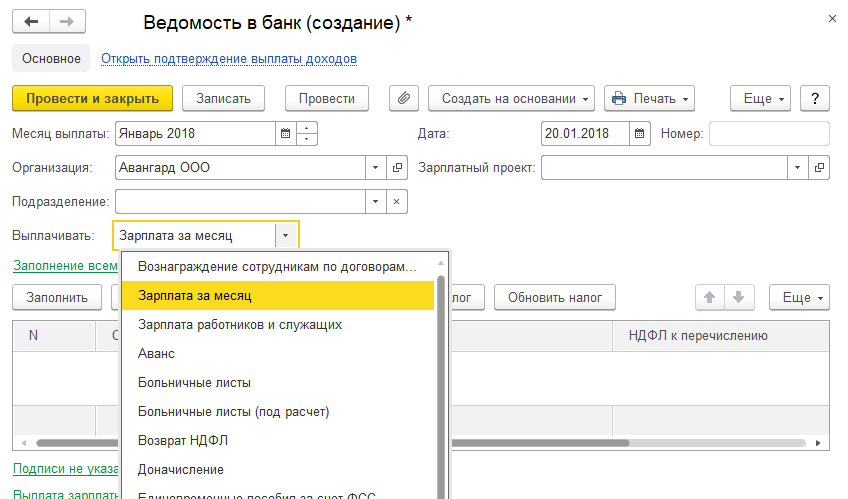
Task: Click open icon beside Организация field
Action: [x=397, y=168]
